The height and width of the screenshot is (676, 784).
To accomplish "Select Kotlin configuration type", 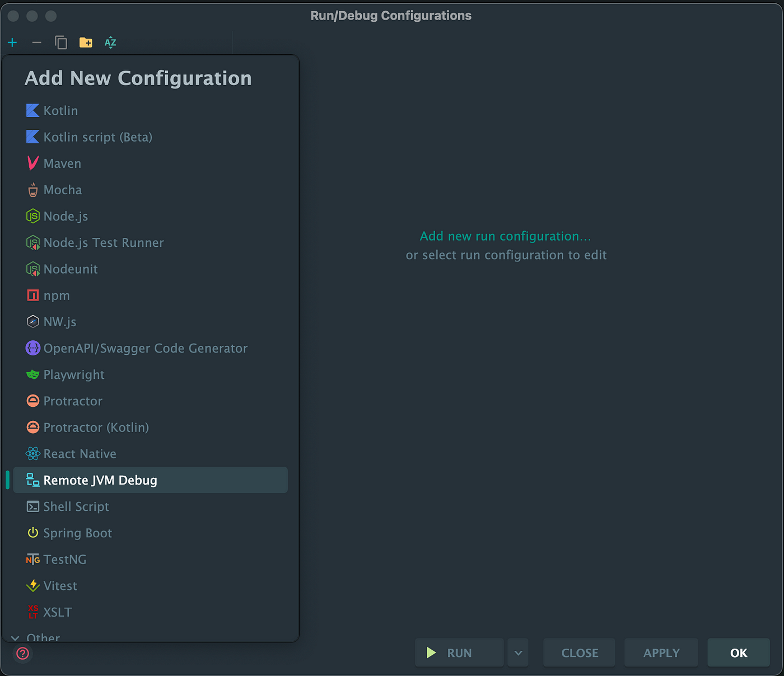I will pos(60,111).
